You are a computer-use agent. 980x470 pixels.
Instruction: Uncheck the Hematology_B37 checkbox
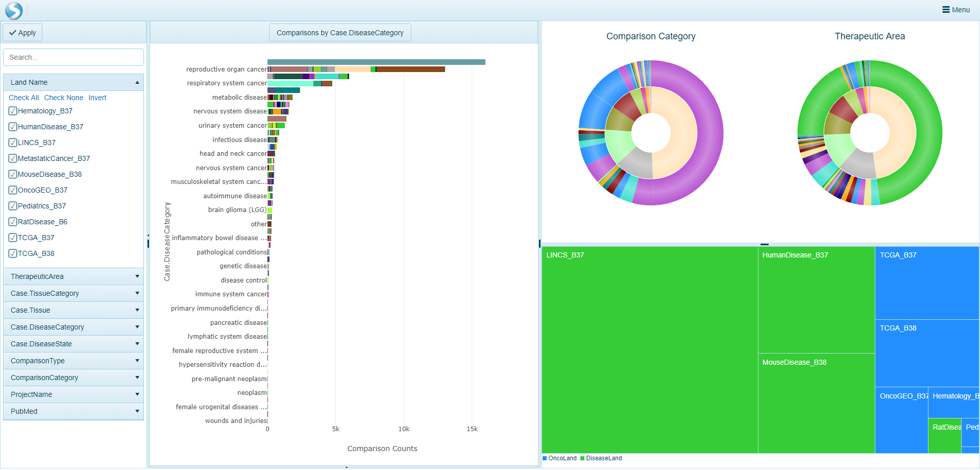coord(13,111)
